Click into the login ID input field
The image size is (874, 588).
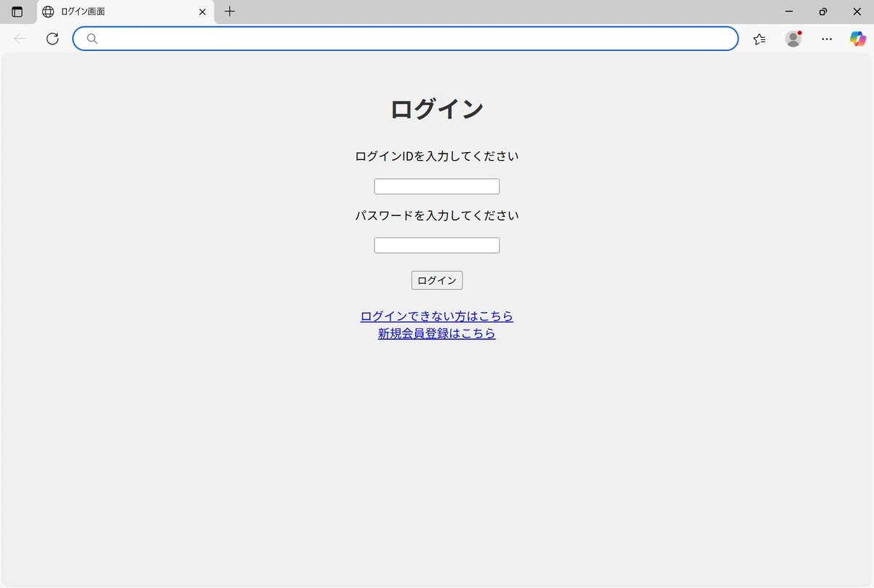click(437, 186)
